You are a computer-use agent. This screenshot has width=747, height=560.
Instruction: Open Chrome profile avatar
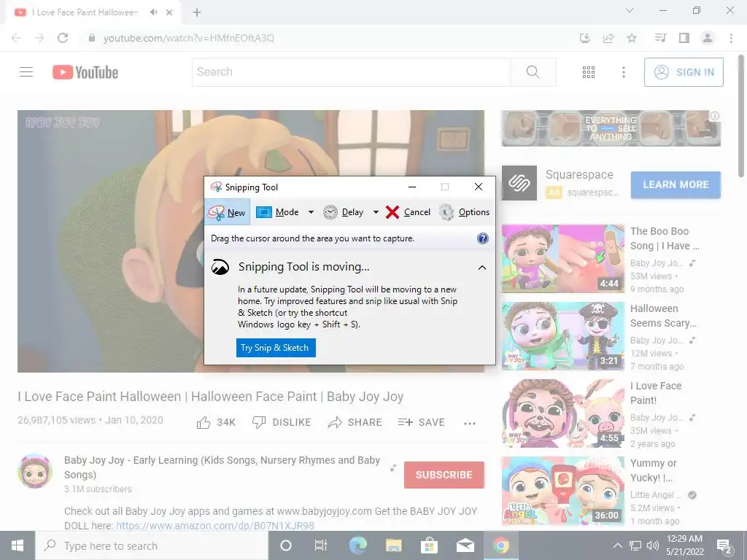click(x=708, y=38)
